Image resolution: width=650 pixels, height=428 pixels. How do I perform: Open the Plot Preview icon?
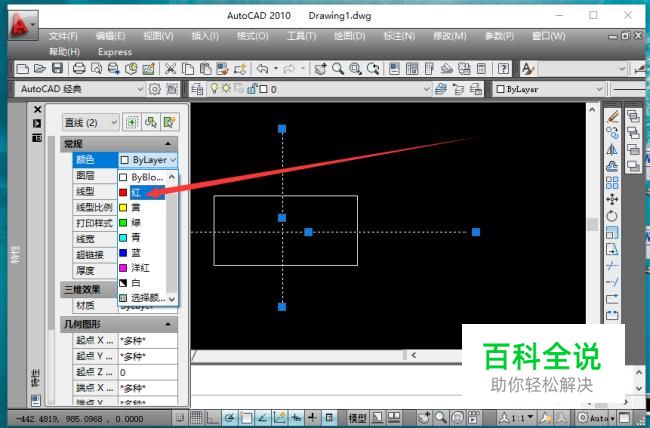click(x=96, y=68)
